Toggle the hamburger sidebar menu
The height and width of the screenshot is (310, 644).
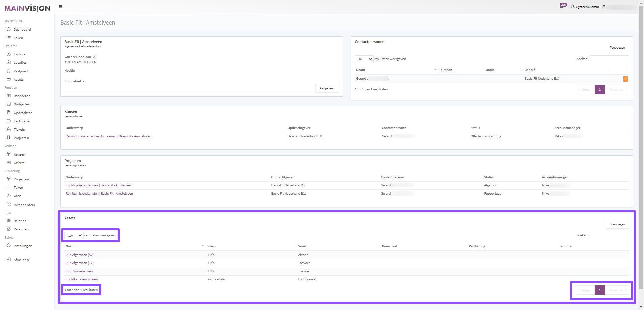61,7
